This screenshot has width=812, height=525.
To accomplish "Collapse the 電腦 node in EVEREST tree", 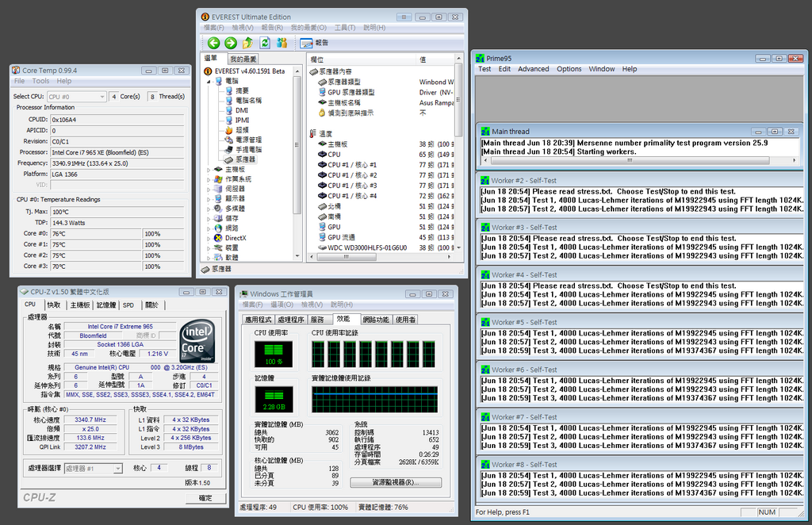I will coord(209,81).
